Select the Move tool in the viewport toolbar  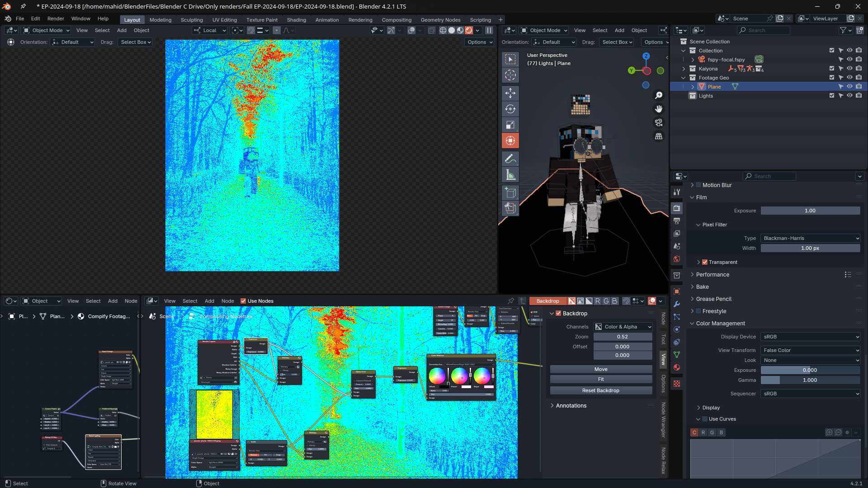click(x=510, y=93)
